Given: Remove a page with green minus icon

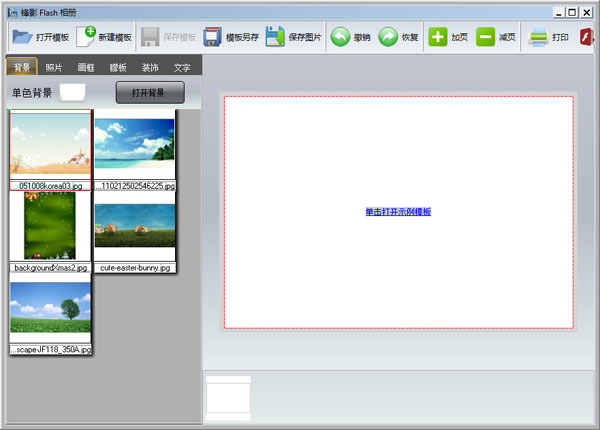Looking at the screenshot, I should (485, 37).
